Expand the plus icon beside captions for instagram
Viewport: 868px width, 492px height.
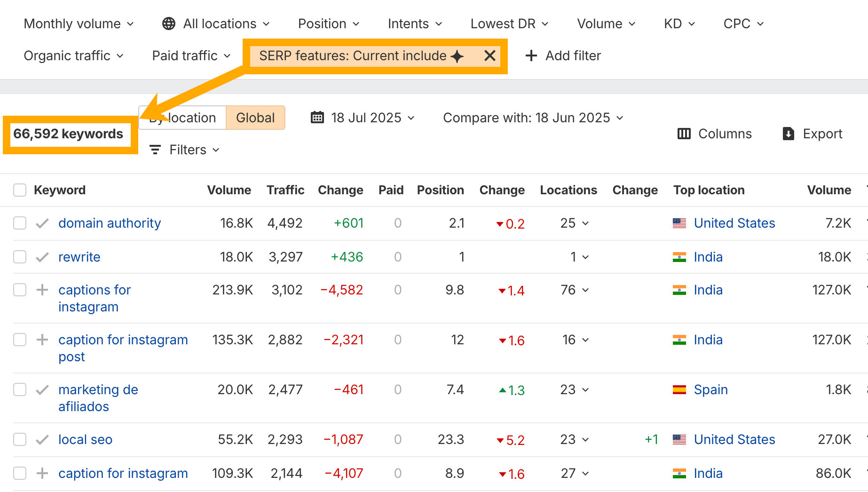[x=42, y=290]
